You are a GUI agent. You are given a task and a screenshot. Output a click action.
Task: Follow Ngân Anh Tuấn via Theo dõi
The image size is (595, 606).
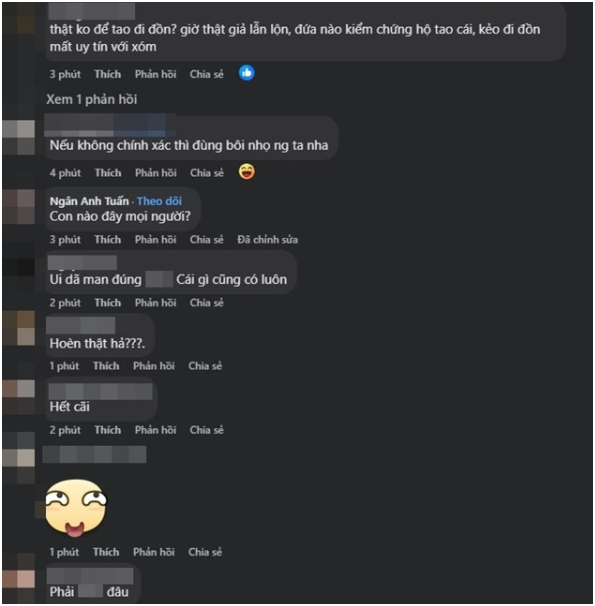pos(159,201)
